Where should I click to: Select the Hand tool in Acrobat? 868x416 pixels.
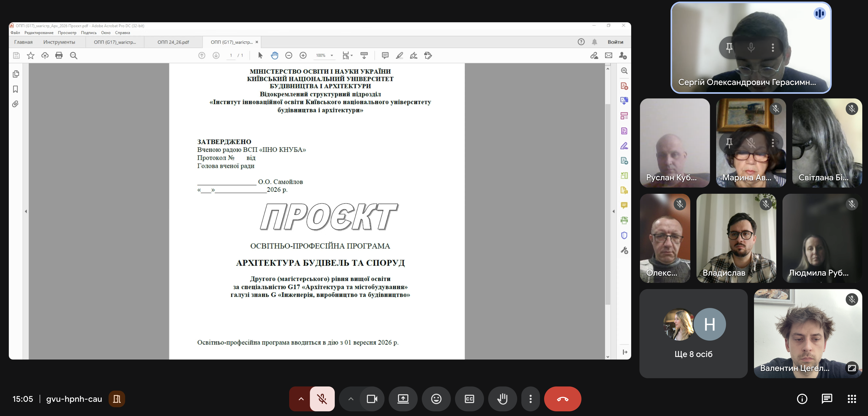click(x=274, y=56)
